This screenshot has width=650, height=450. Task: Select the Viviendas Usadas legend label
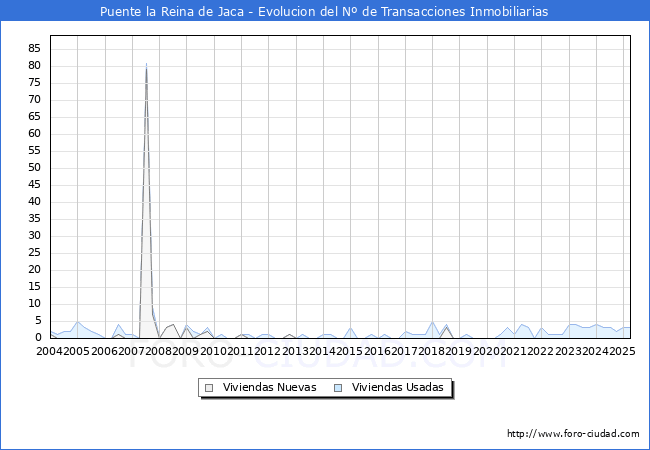pos(398,387)
